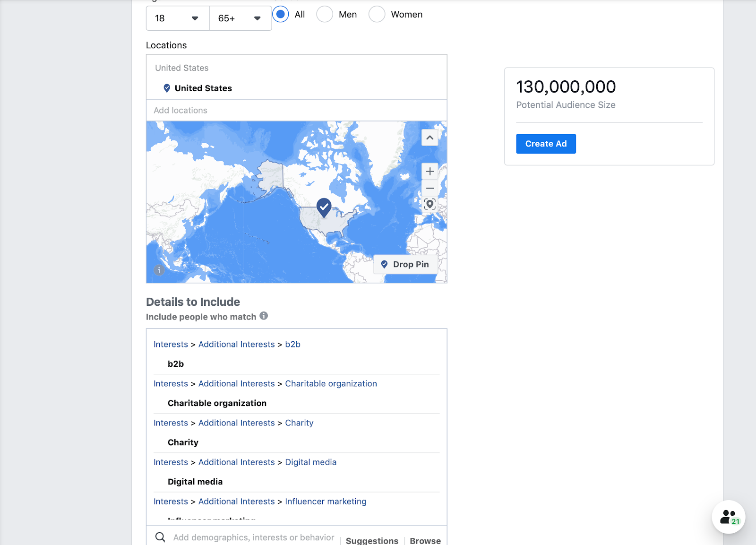Image resolution: width=756 pixels, height=545 pixels.
Task: Zoom out of the map with minus
Action: 430,188
